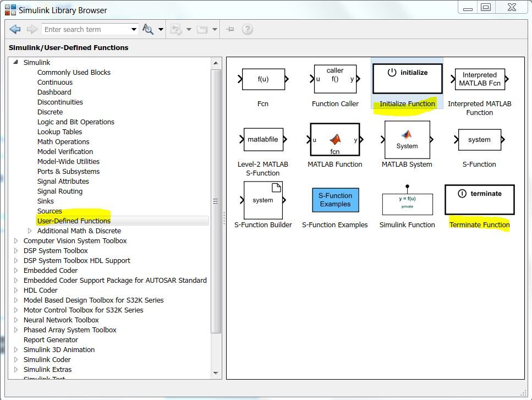Open search options dropdown arrow
This screenshot has width=532, height=400.
[x=161, y=30]
